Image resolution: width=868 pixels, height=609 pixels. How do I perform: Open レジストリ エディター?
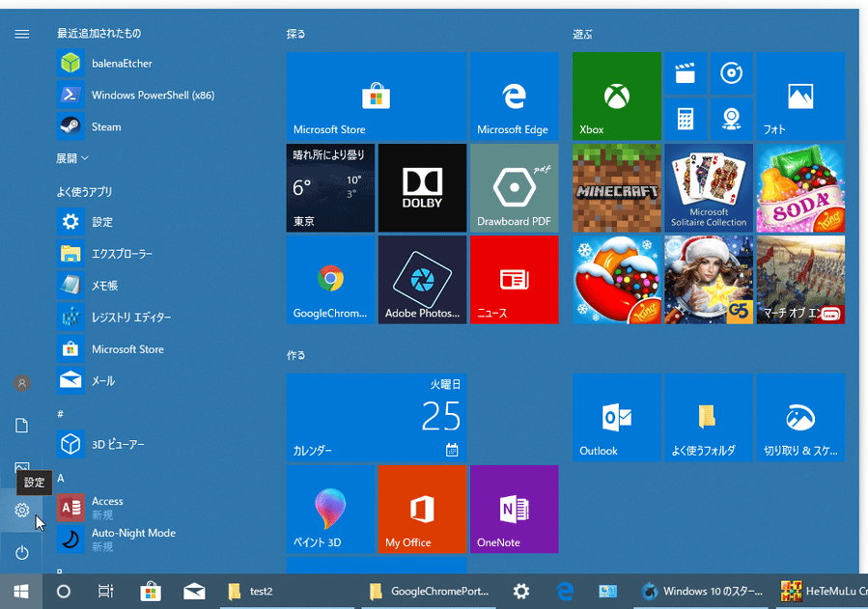point(160,317)
